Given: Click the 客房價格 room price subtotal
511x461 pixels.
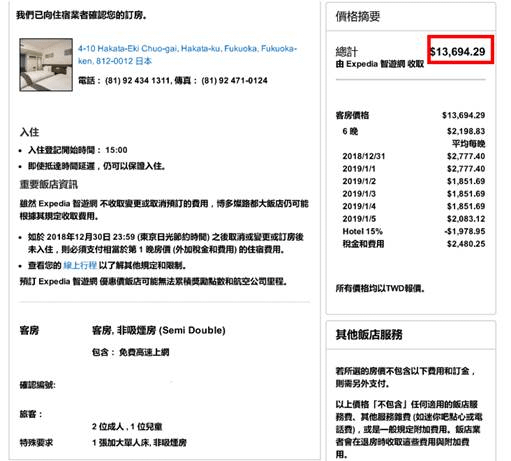Looking at the screenshot, I should (x=410, y=115).
